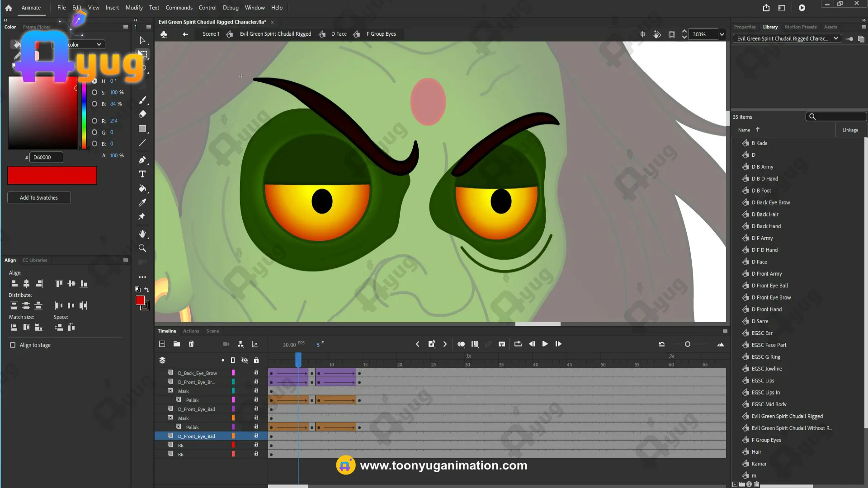The height and width of the screenshot is (488, 868).
Task: Select the Zoom magnifier tool
Action: 142,248
